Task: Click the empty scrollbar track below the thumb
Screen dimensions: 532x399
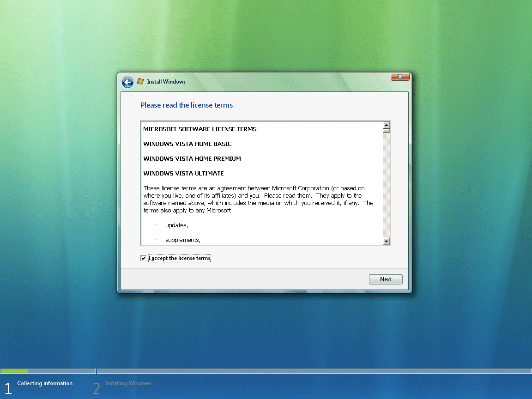Action: point(387,185)
